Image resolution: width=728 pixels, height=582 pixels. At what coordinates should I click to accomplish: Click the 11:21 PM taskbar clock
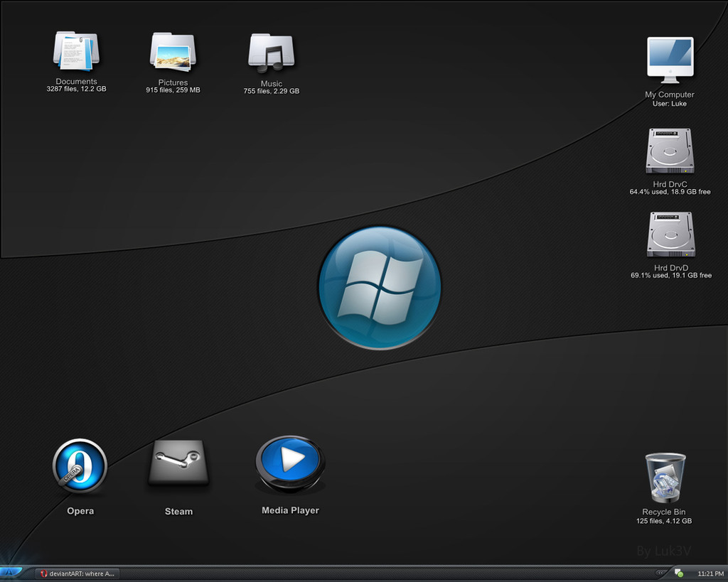pyautogui.click(x=710, y=573)
